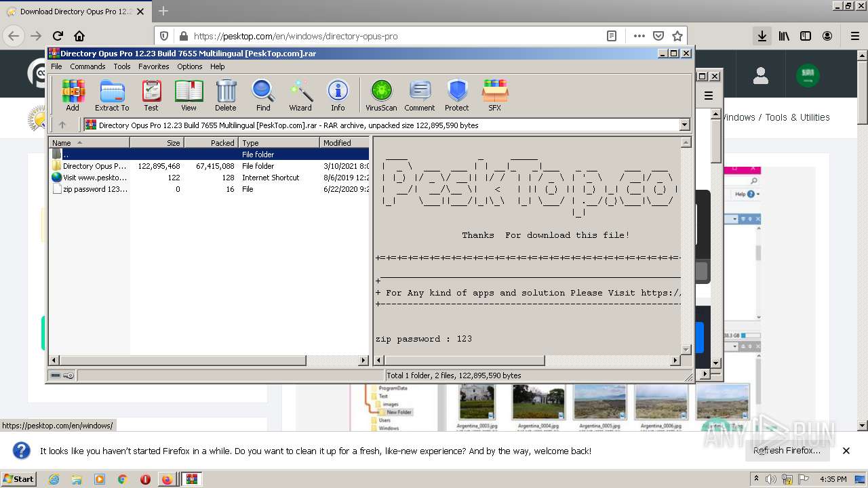
Task: Open the archive Comment tool
Action: [420, 95]
